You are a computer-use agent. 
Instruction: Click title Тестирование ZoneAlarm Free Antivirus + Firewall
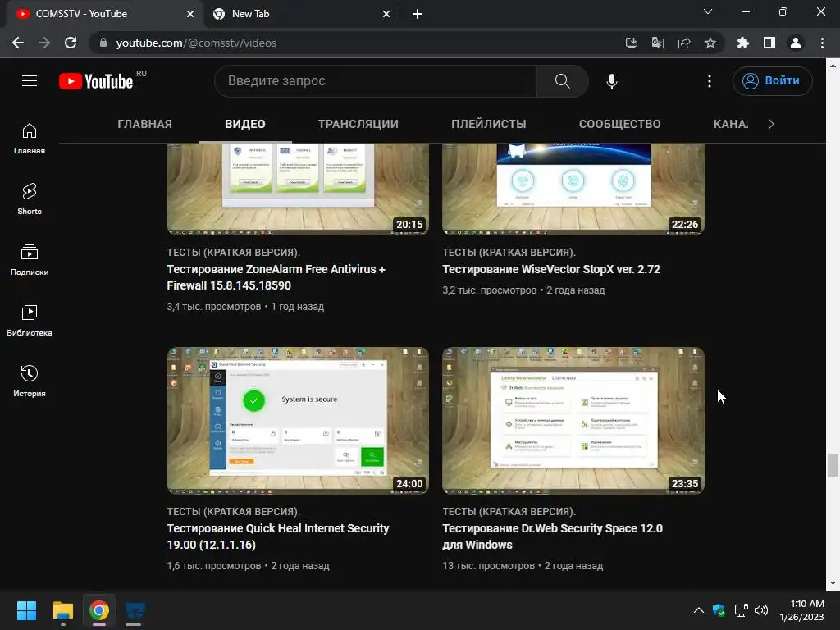coord(276,277)
